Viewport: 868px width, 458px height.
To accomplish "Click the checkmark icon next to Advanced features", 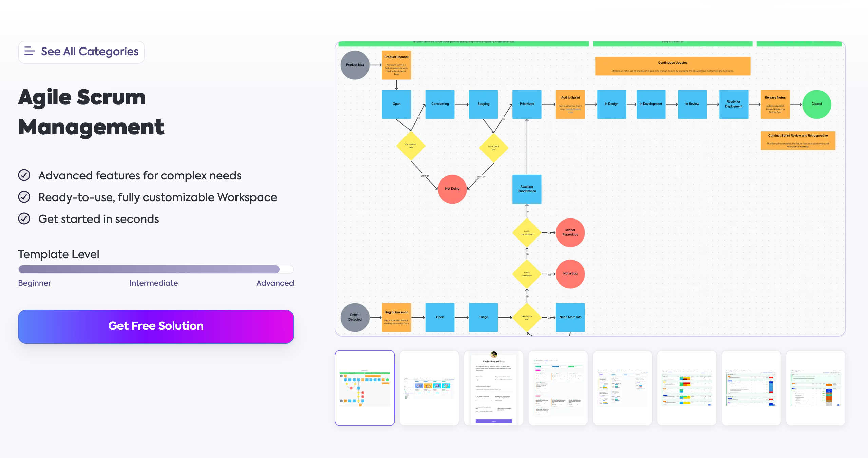I will pyautogui.click(x=24, y=175).
